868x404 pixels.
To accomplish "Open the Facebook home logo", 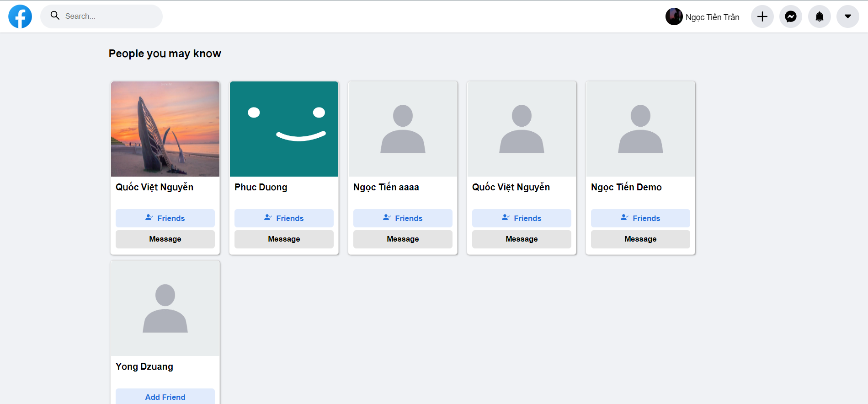I will pyautogui.click(x=20, y=16).
